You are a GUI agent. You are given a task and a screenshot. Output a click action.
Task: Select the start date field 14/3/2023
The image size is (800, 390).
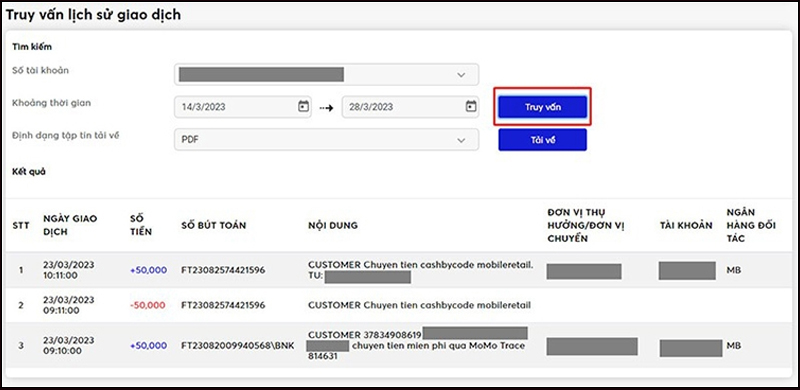point(243,107)
